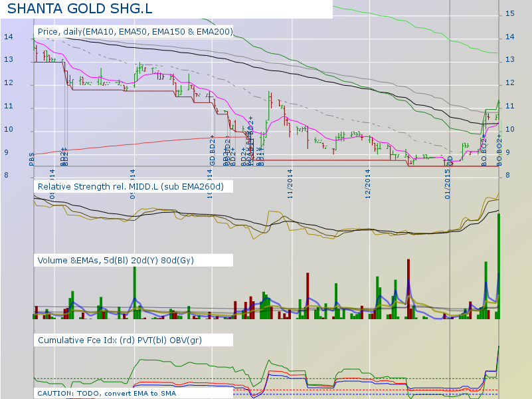Image resolution: width=532 pixels, height=399 pixels.
Task: Click left-axis price label 8
Action: coord(6,175)
